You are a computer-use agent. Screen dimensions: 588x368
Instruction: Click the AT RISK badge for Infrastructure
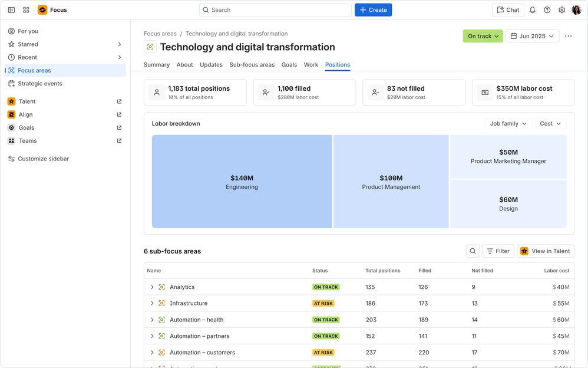click(x=323, y=303)
